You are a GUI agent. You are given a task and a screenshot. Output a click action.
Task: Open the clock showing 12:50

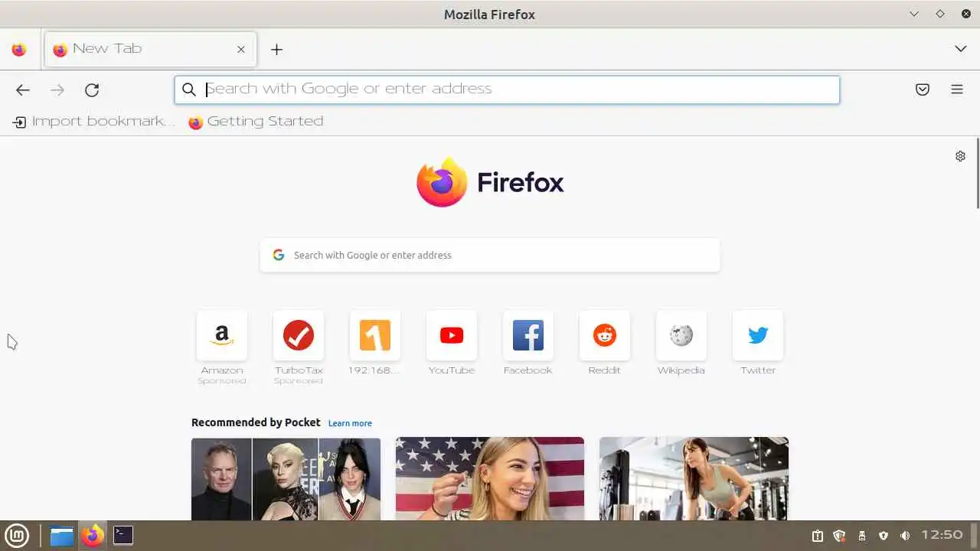pos(942,535)
